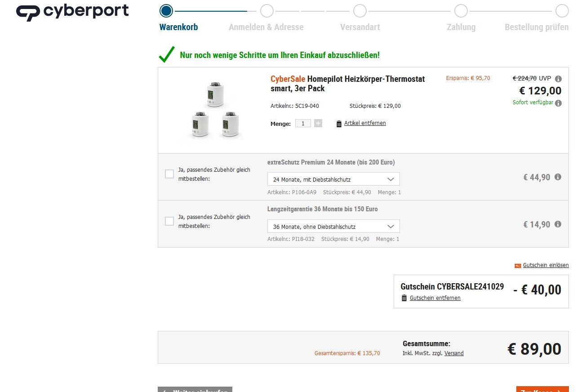
Task: Increase quantity with the plus button
Action: coord(318,123)
